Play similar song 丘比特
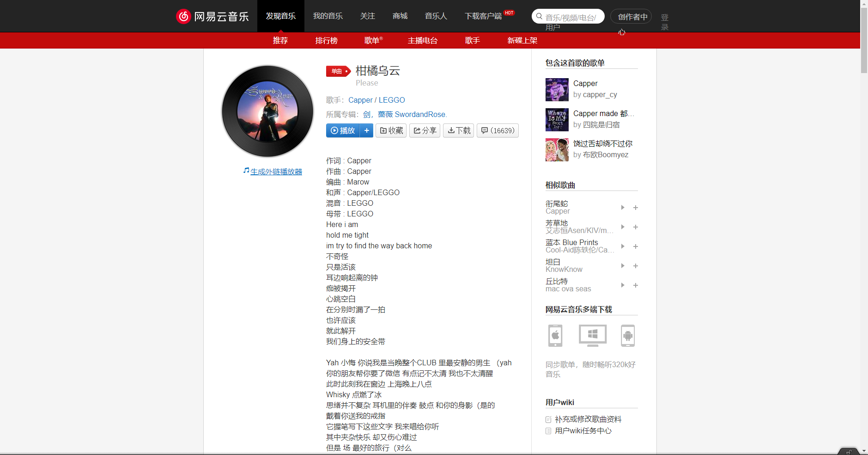The height and width of the screenshot is (455, 868). point(623,285)
